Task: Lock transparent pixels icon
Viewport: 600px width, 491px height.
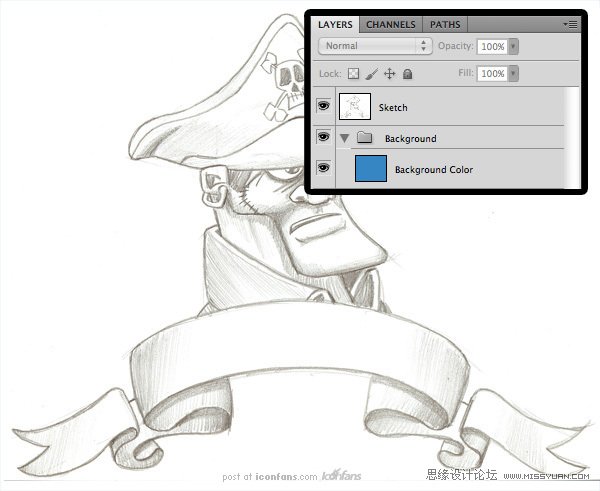Action: [353, 74]
